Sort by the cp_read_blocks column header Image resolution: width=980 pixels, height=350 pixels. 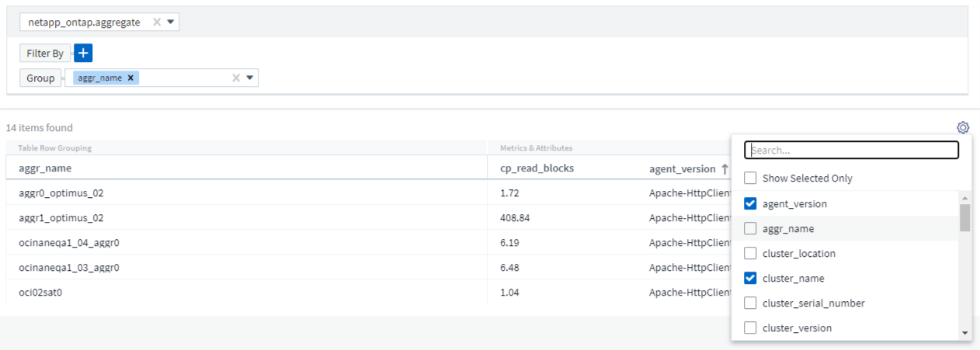pos(537,168)
